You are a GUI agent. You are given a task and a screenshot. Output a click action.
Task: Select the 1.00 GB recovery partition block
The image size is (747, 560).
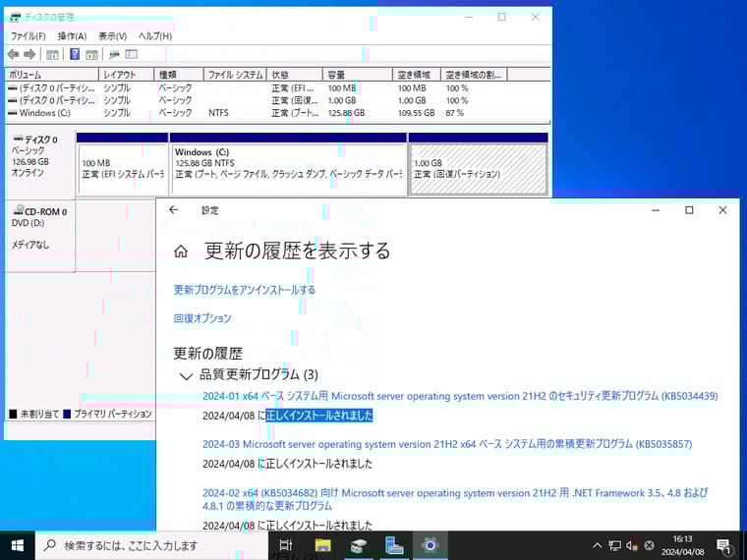(479, 164)
